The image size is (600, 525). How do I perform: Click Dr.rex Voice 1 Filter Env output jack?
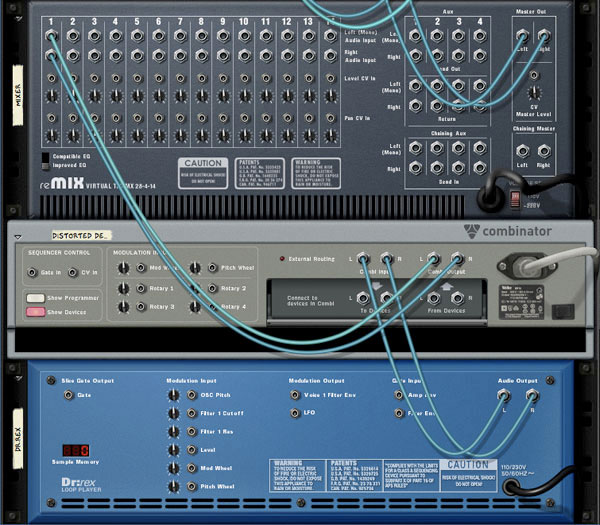coord(295,395)
